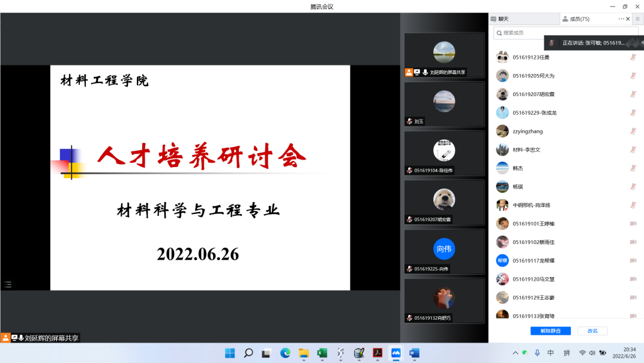Screen dimensions: 644x363
Task: Click the muted microphone icon beside zzyingzhang
Action: pyautogui.click(x=633, y=132)
